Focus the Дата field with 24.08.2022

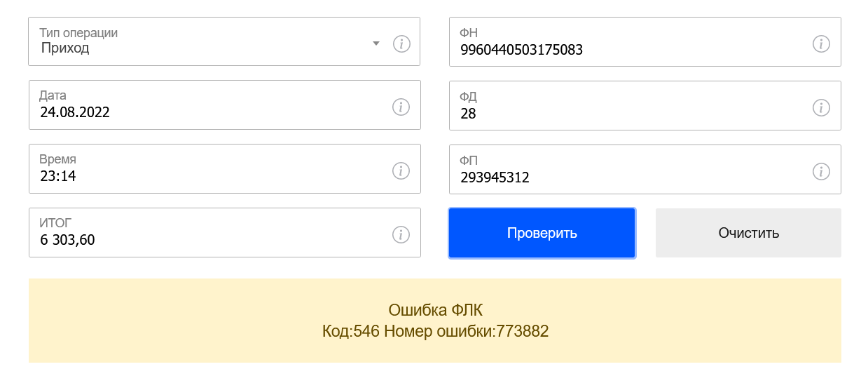(x=225, y=105)
